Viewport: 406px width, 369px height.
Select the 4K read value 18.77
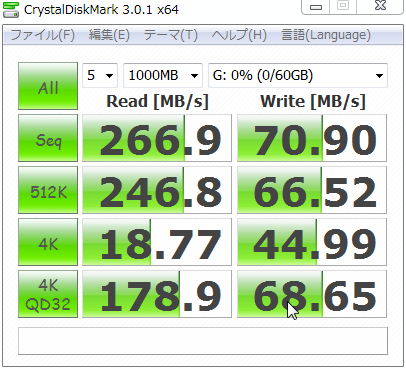(x=157, y=242)
